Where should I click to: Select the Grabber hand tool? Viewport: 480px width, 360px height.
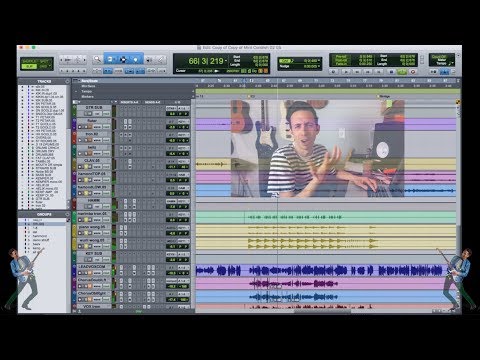pos(136,60)
